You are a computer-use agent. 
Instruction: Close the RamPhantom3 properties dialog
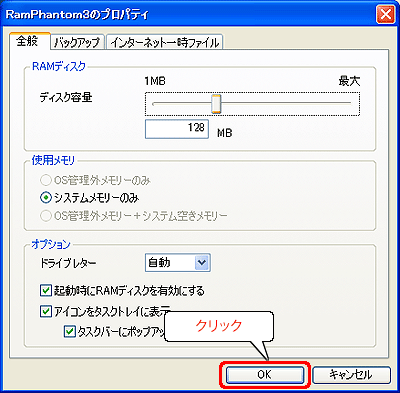[x=385, y=15]
